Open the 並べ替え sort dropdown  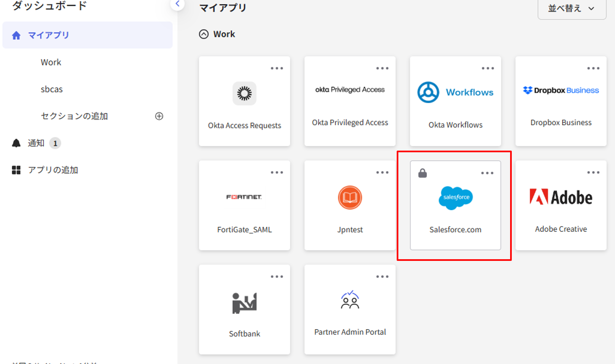[x=571, y=8]
